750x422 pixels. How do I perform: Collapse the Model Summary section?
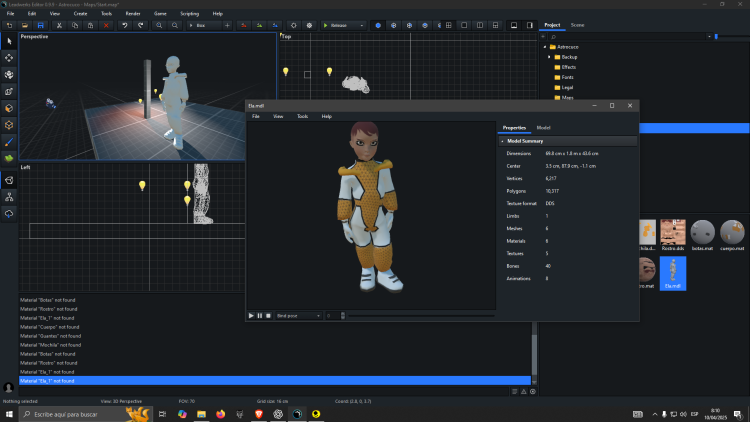(x=502, y=141)
